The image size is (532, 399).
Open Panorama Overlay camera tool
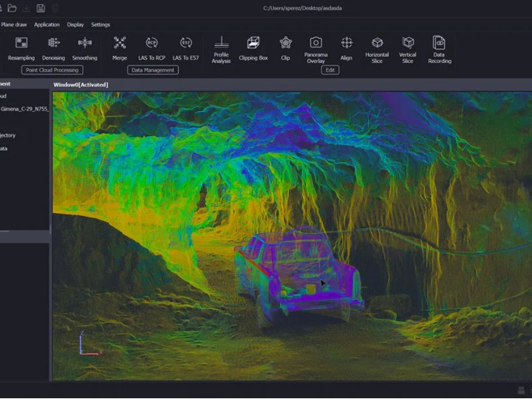pyautogui.click(x=316, y=50)
